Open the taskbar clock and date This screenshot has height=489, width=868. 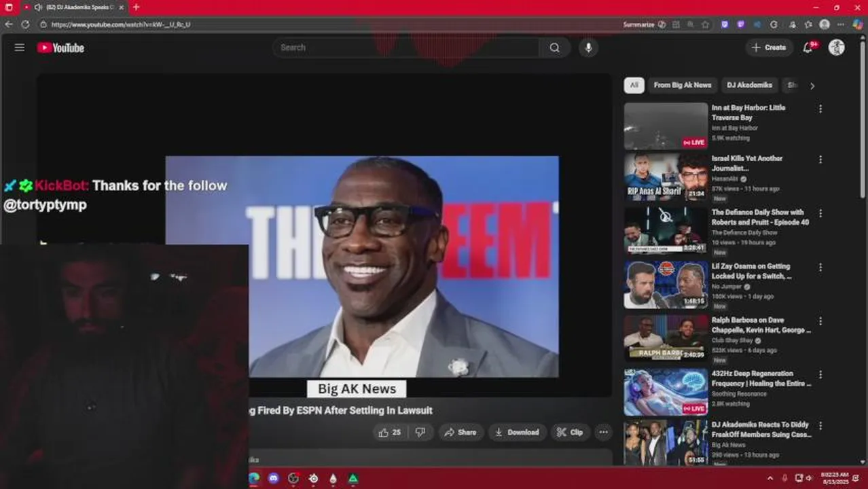[834, 478]
